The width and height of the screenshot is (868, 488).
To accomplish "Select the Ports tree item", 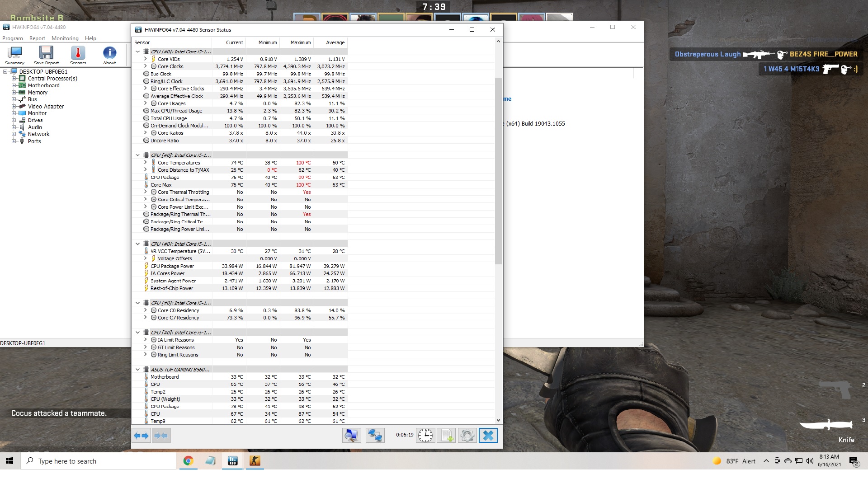I will point(34,141).
